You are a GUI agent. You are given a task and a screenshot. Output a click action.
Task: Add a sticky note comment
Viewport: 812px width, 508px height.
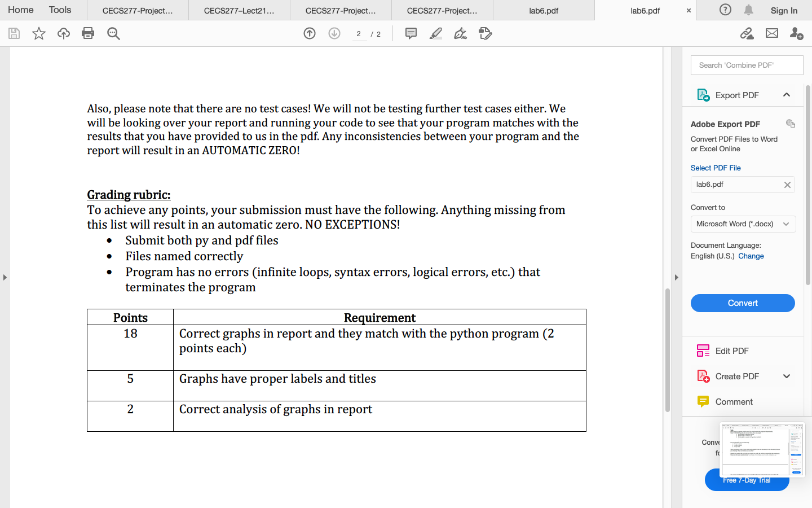click(x=411, y=33)
